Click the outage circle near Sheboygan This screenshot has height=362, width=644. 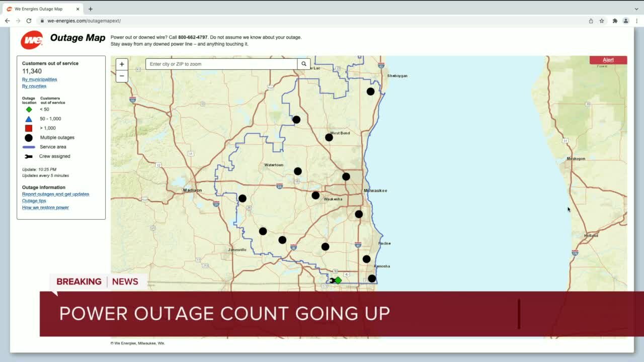click(371, 91)
